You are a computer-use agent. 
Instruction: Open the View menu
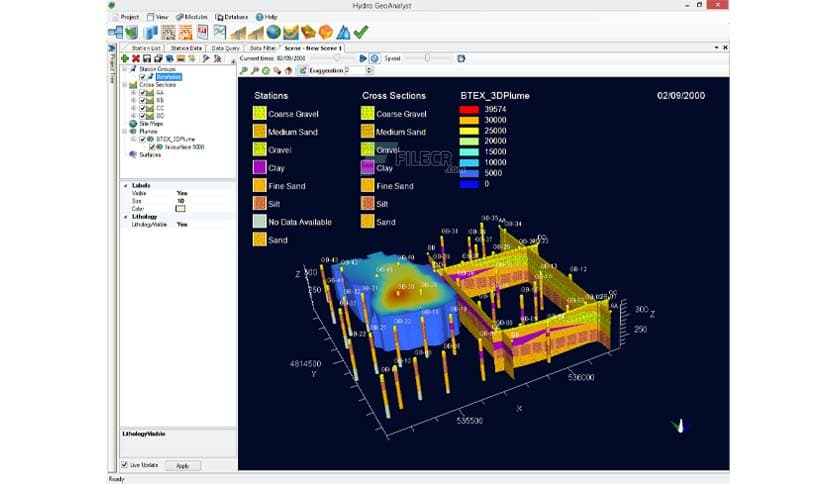click(x=158, y=17)
